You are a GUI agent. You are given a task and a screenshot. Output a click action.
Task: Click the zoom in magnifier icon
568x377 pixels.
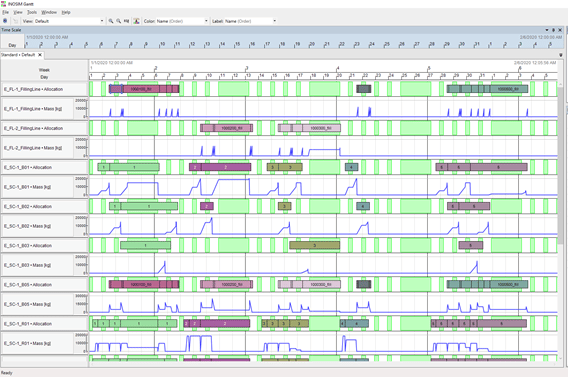[x=111, y=21]
